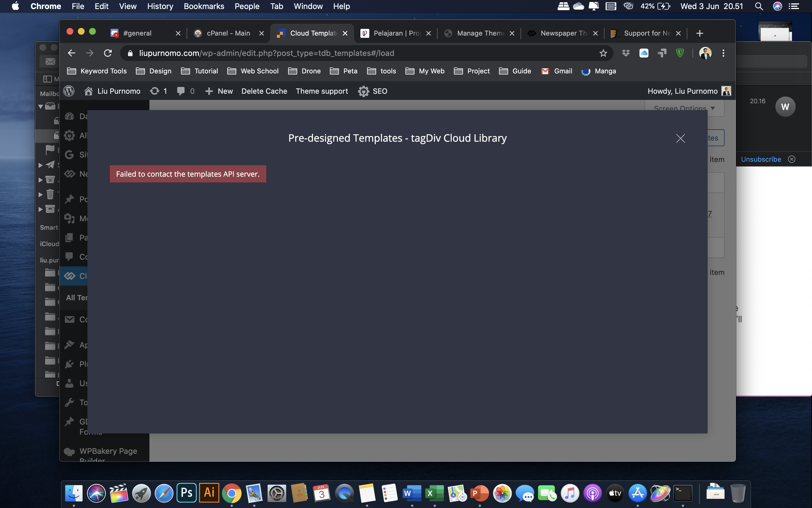Open the Project bookmark folder

click(472, 71)
